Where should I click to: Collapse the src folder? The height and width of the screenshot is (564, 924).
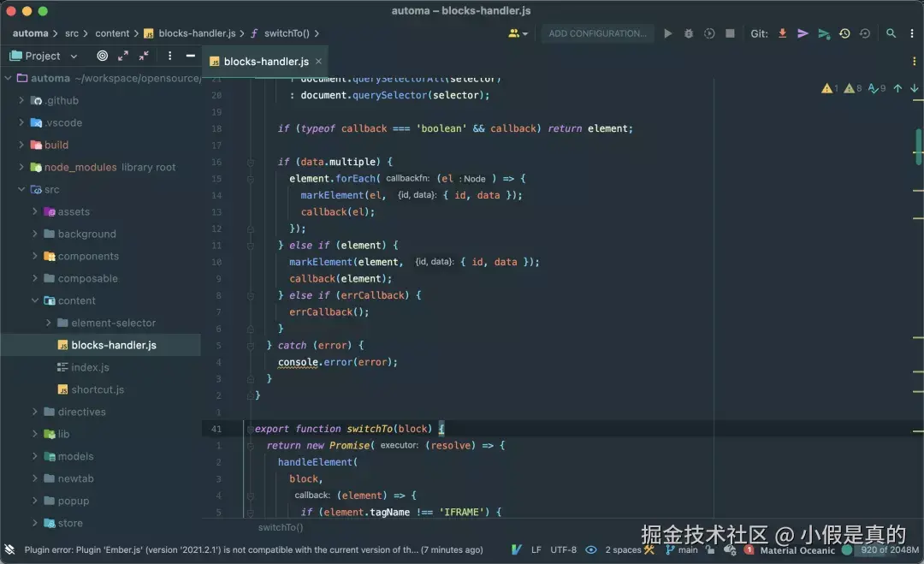point(21,189)
